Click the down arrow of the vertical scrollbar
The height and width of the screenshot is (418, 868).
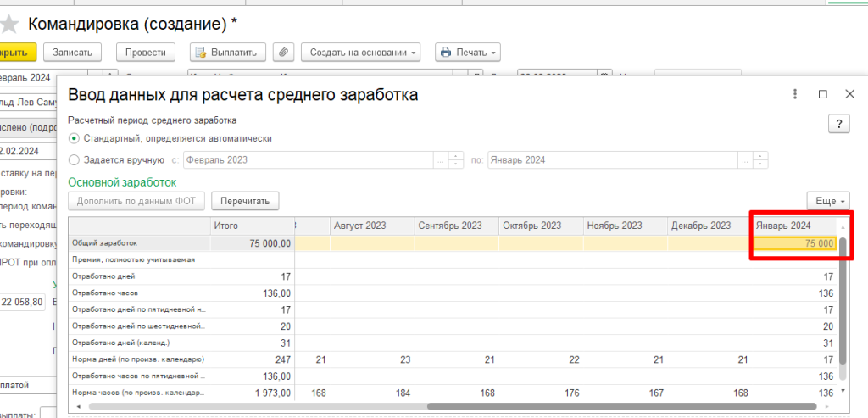843,391
